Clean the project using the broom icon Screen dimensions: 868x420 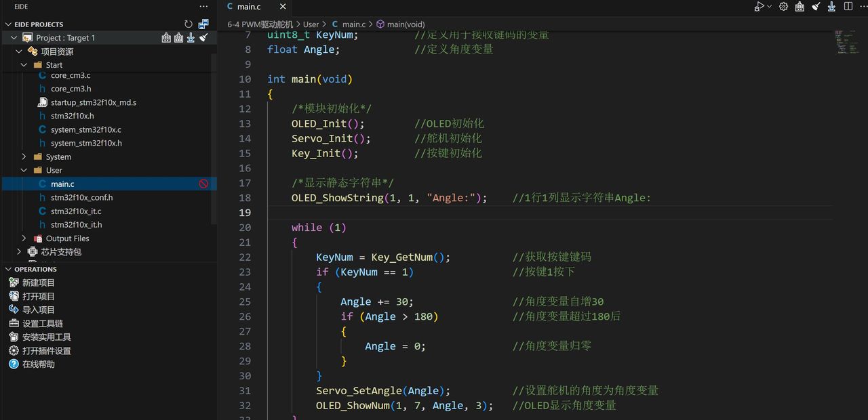(x=202, y=39)
